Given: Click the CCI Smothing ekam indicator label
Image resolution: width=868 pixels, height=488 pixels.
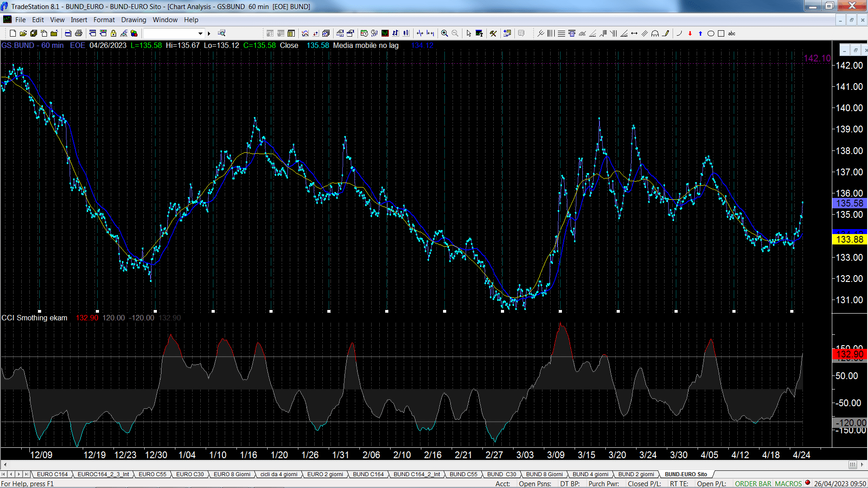Looking at the screenshot, I should [x=34, y=318].
